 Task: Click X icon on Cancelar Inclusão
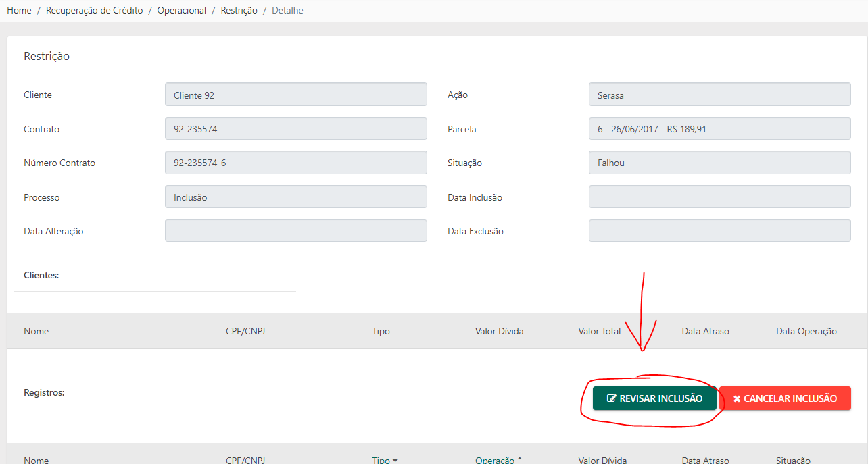(737, 398)
